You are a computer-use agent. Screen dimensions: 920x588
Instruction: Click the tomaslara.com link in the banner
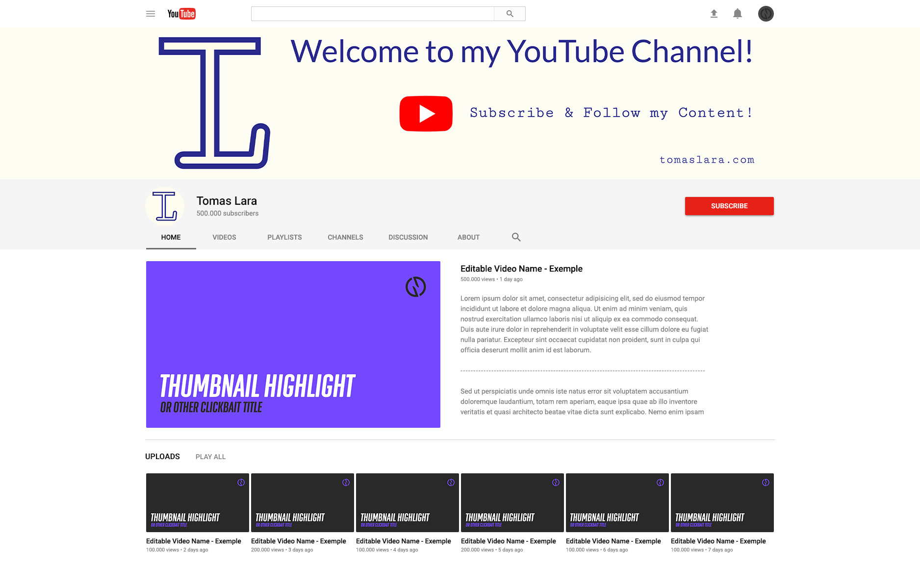point(708,160)
